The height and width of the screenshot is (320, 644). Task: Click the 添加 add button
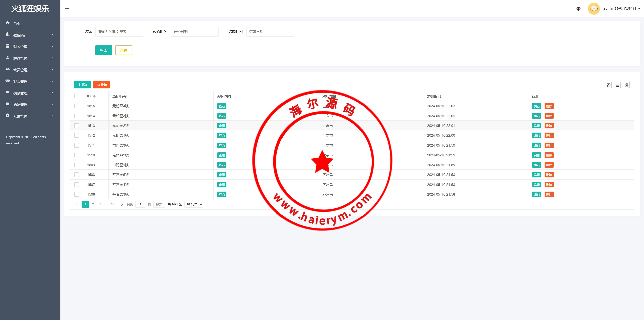[83, 85]
